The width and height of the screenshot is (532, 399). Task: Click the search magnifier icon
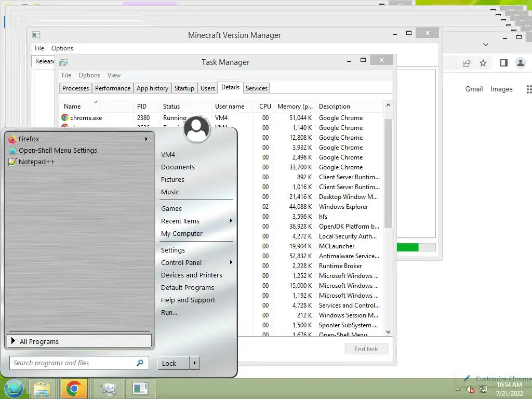pos(140,363)
